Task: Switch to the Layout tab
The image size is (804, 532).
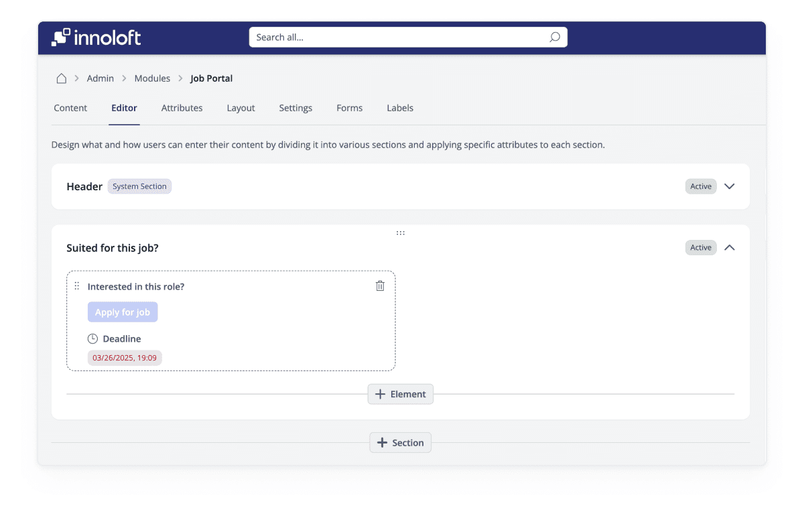Action: click(x=241, y=108)
